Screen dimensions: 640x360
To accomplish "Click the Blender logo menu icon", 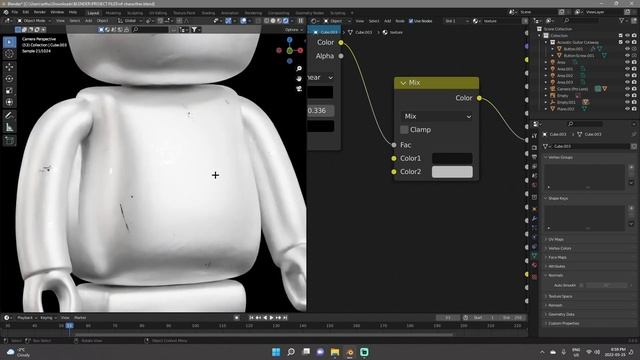I will pyautogui.click(x=5, y=12).
